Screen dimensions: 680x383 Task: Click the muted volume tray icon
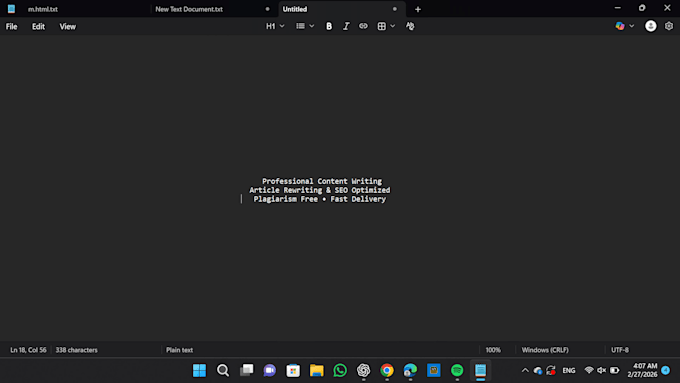(x=602, y=370)
